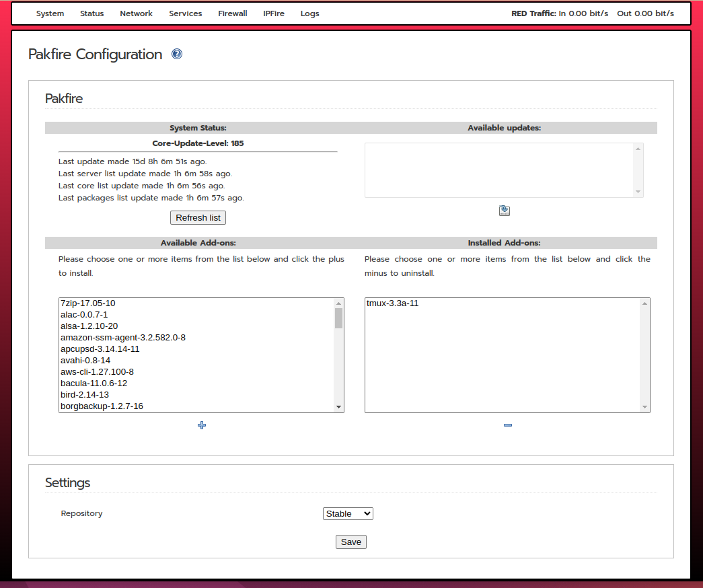Select tmux-3.3a-11 in Installed Add-ons
Viewport: 703px width, 588px height.
pyautogui.click(x=393, y=303)
